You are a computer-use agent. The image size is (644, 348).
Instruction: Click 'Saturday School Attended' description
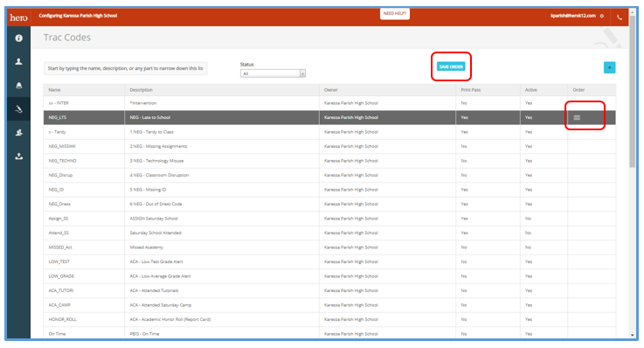[156, 233]
